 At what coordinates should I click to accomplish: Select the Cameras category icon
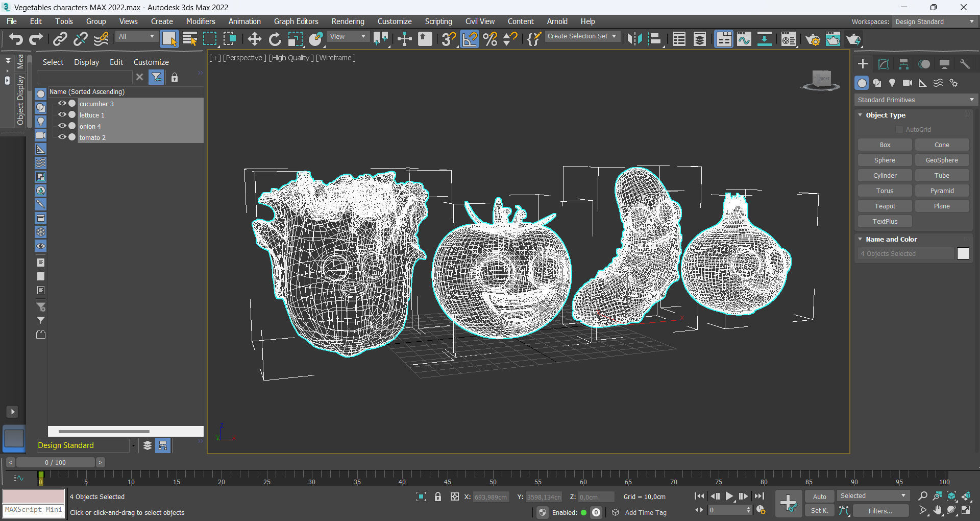tap(908, 83)
